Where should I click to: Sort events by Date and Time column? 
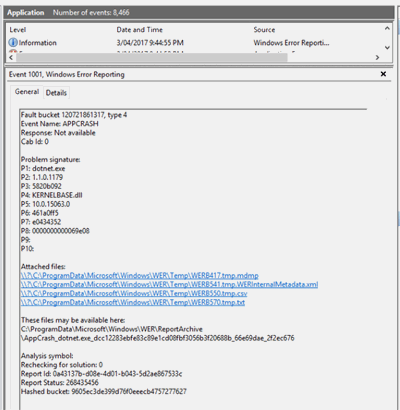pyautogui.click(x=139, y=30)
